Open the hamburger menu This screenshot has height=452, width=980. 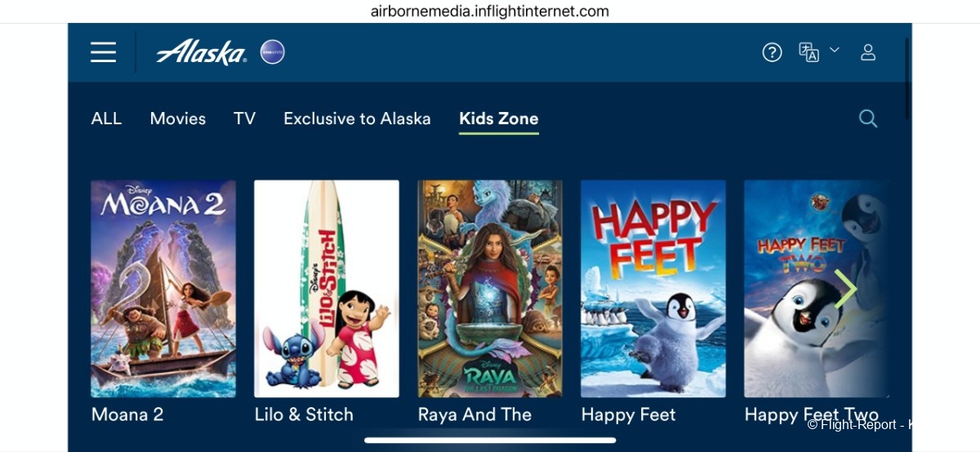tap(103, 52)
